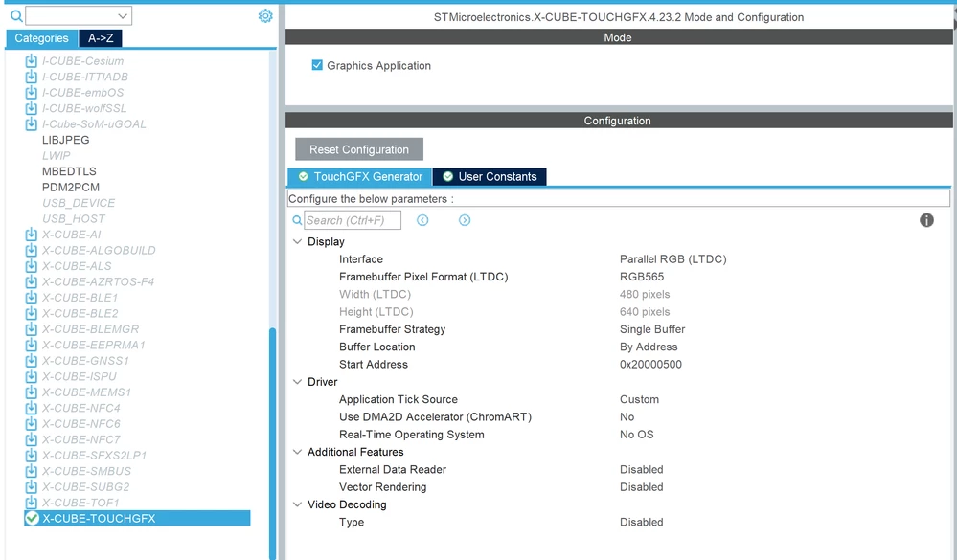This screenshot has width=957, height=560.
Task: Click the search magnifier icon in categories panel
Action: pos(16,16)
